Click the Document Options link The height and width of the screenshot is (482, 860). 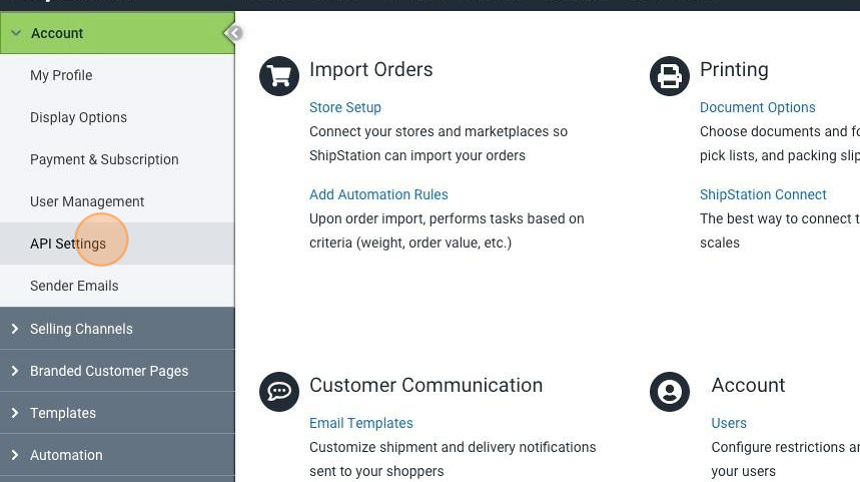[x=757, y=107]
